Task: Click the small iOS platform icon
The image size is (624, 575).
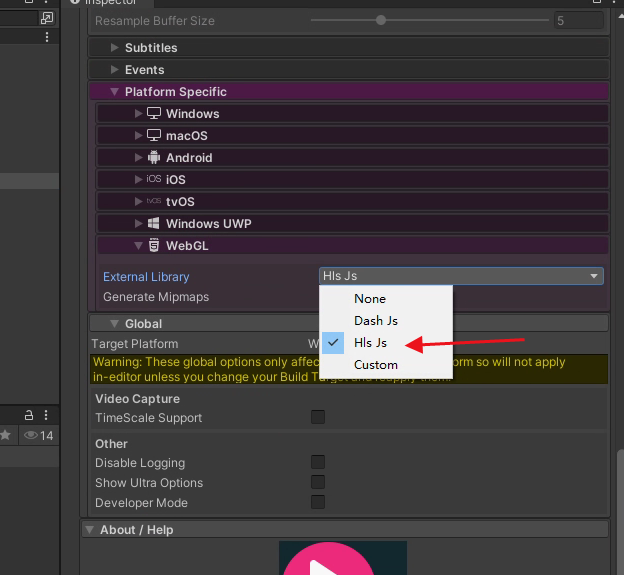Action: 154,179
